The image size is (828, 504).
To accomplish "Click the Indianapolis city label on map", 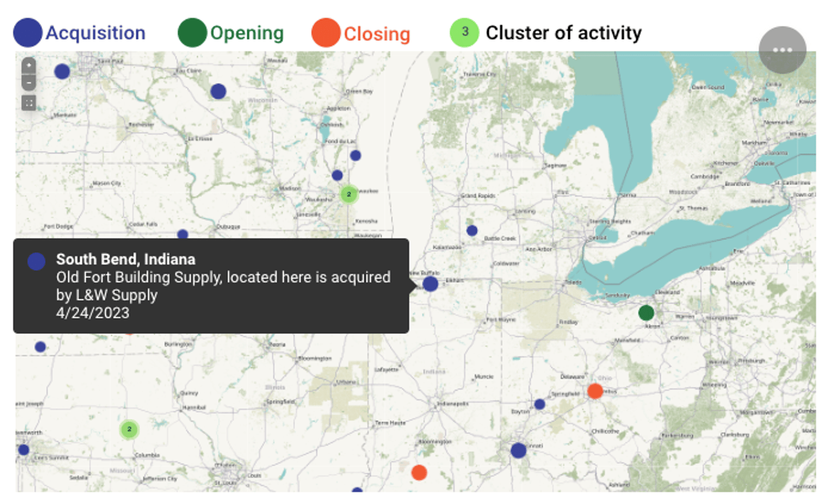I will (x=453, y=403).
